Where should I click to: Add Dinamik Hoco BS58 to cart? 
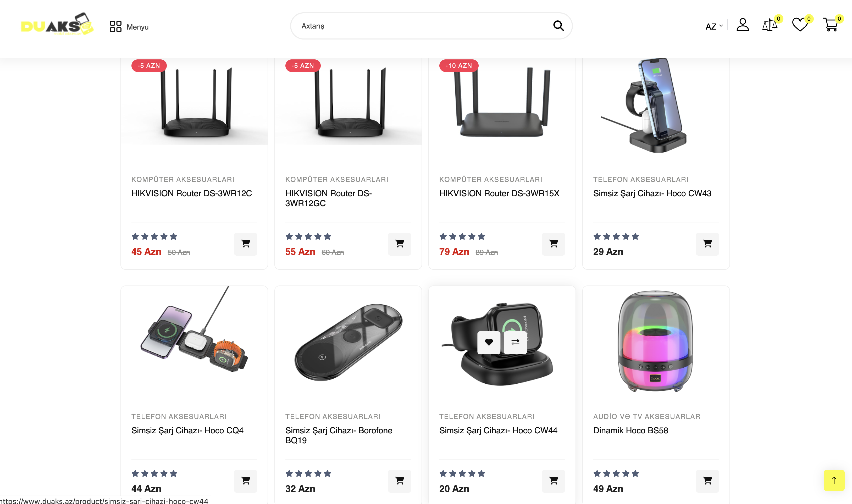(x=707, y=481)
